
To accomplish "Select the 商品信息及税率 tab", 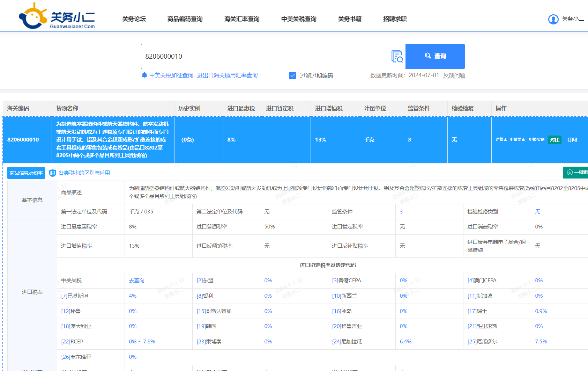I will coord(26,173).
